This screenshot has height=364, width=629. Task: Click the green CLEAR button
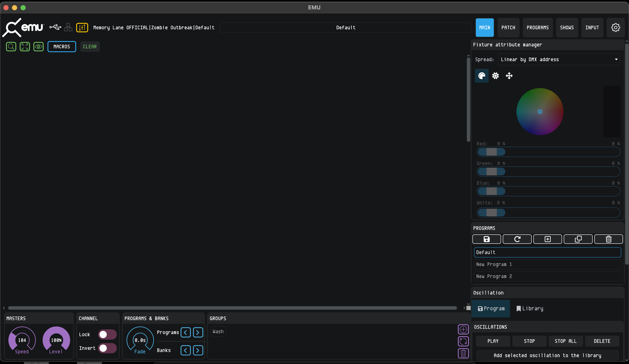click(x=90, y=47)
